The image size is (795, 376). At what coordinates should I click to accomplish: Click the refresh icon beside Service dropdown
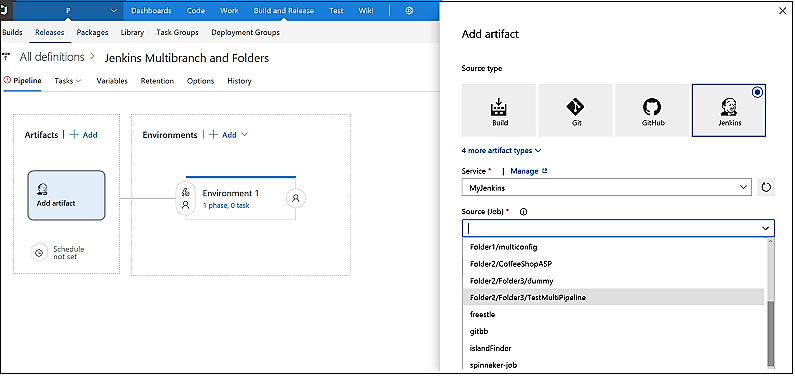click(x=766, y=187)
